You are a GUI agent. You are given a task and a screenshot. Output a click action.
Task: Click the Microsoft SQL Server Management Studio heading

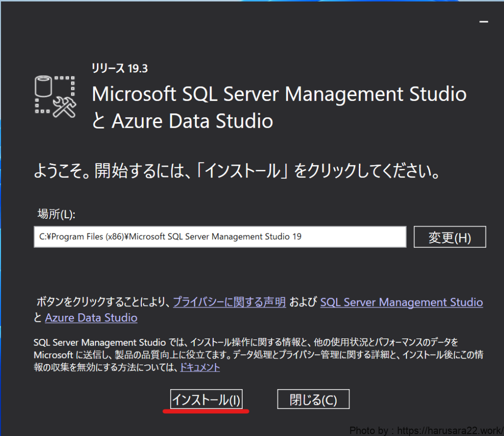tap(279, 94)
